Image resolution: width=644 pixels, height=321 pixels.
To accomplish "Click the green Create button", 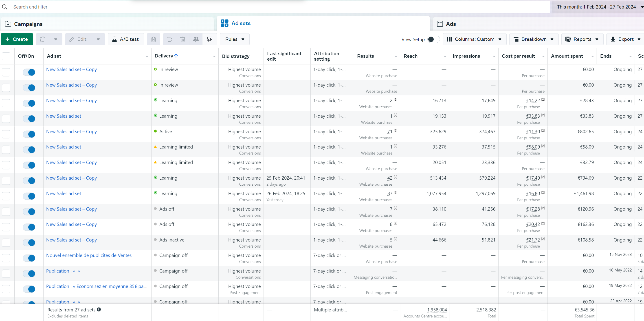I will click(17, 39).
